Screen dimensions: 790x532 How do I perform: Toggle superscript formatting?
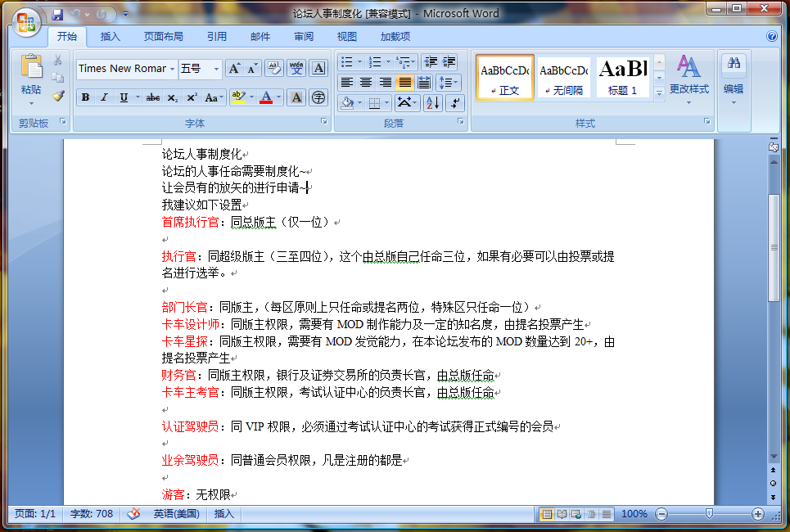[x=192, y=97]
